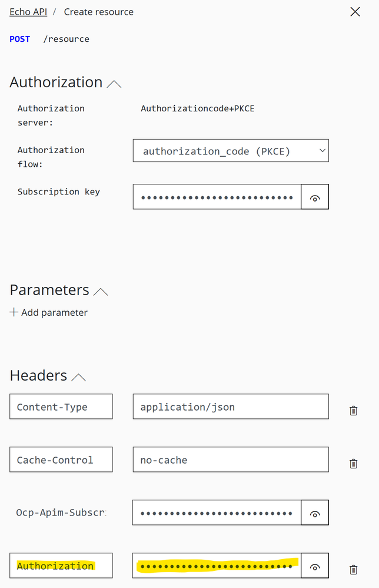Delete the Cache-Control header row
Image resolution: width=379 pixels, height=588 pixels.
tap(353, 464)
